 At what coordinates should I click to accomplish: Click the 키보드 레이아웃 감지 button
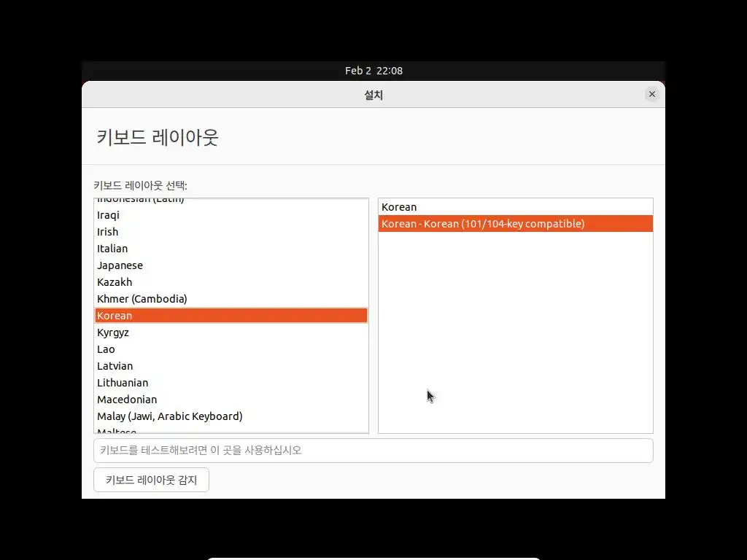coord(151,480)
